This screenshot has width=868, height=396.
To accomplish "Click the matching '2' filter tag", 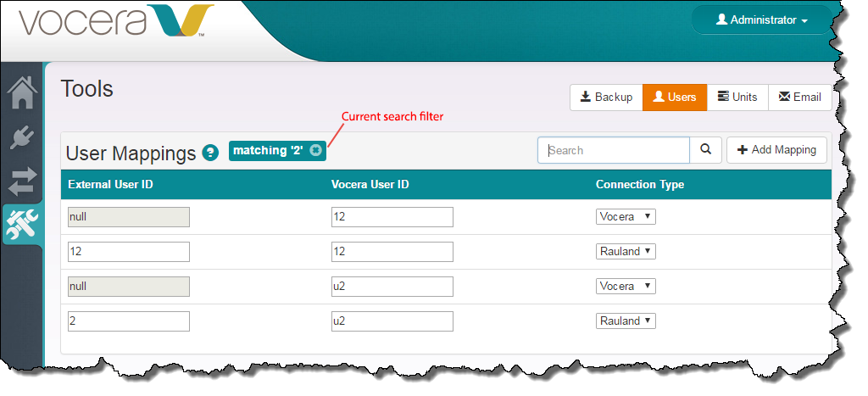I will (x=277, y=150).
